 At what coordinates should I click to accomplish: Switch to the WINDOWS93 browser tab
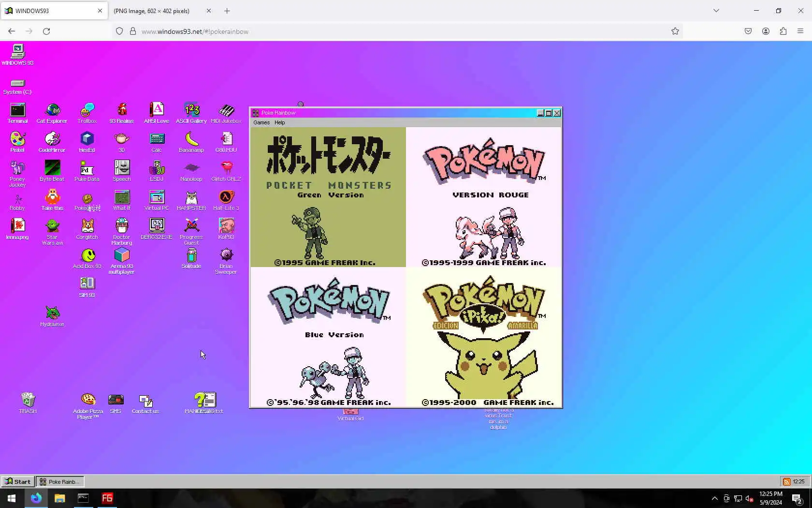coord(54,11)
